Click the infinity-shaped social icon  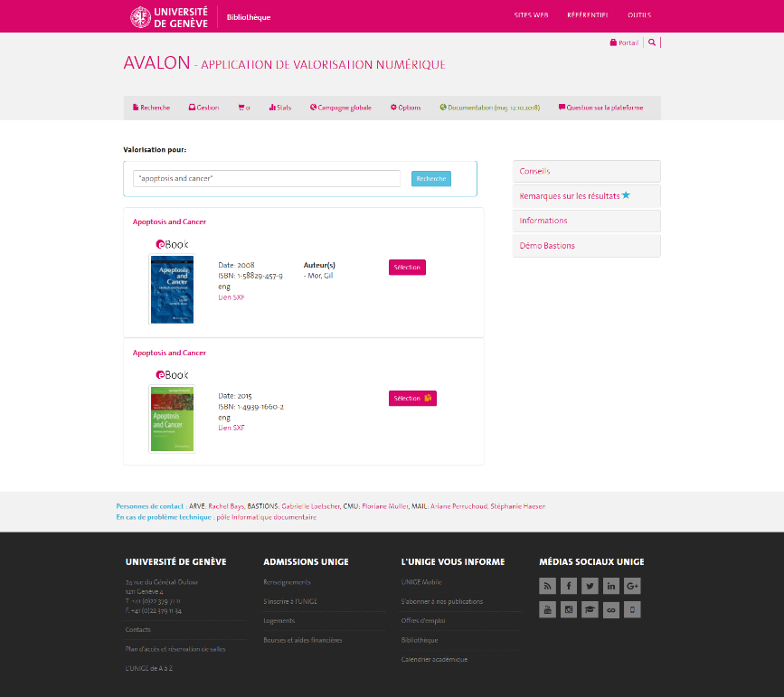611,609
